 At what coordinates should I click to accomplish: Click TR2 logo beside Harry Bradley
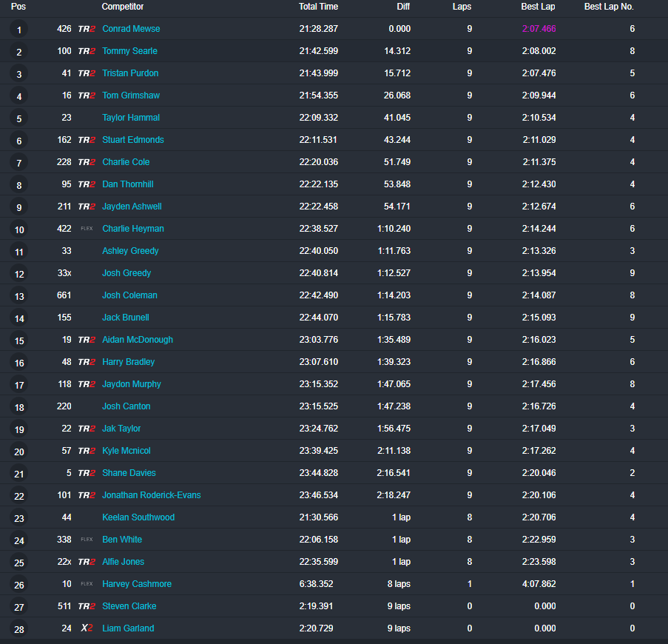click(x=87, y=362)
